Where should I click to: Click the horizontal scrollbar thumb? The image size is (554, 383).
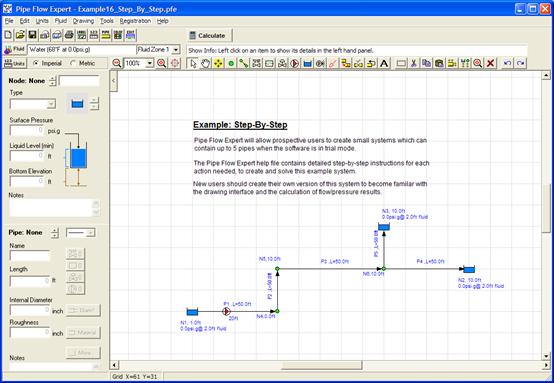pyautogui.click(x=322, y=365)
